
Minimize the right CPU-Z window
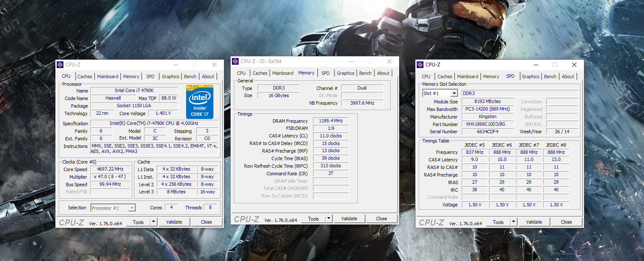point(536,65)
